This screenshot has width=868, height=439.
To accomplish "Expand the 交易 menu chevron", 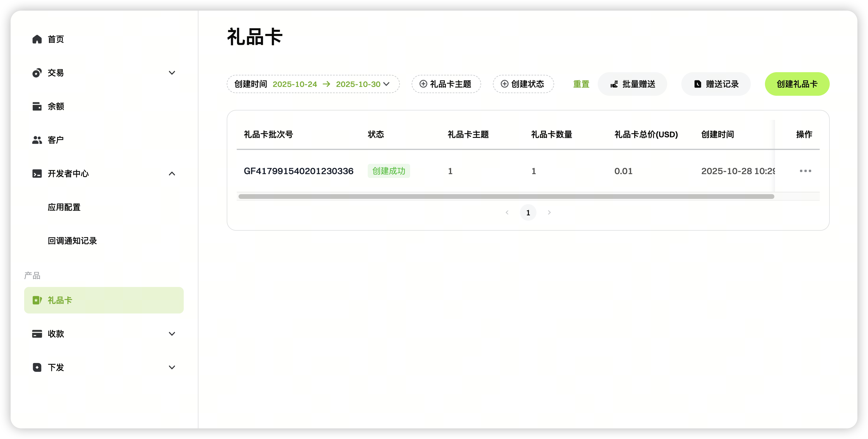I will 172,73.
